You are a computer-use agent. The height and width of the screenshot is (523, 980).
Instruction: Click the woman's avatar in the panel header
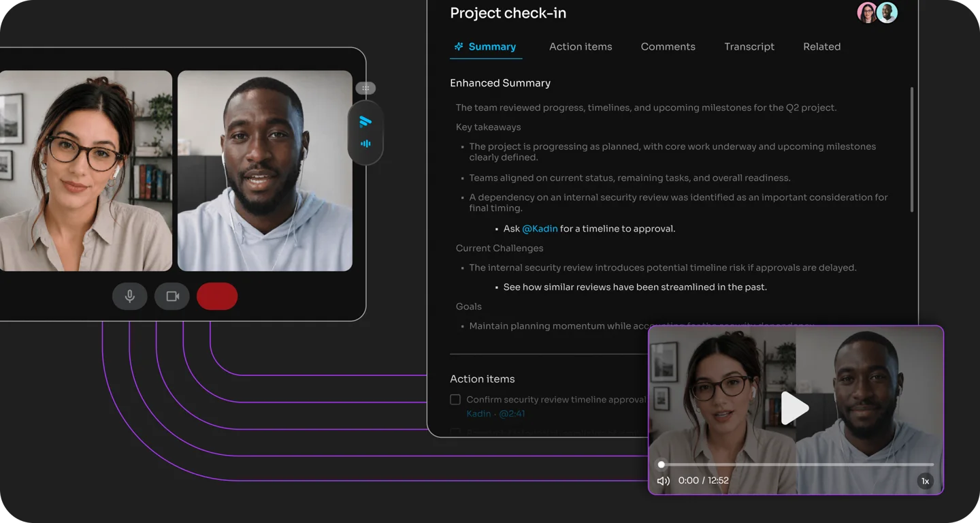tap(866, 13)
